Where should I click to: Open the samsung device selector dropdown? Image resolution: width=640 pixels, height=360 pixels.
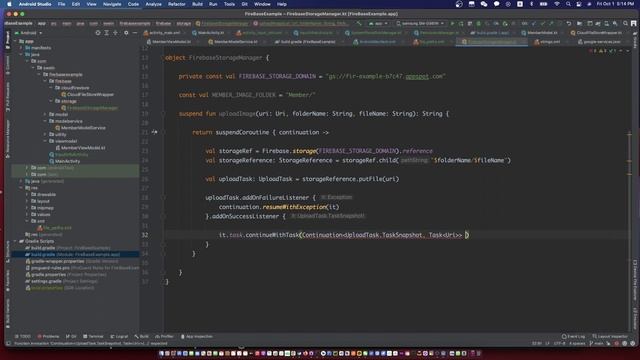point(420,24)
